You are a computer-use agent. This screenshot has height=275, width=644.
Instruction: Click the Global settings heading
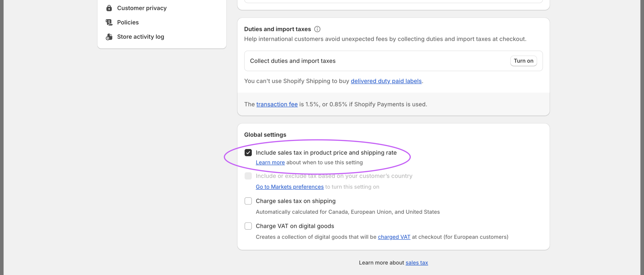tap(265, 135)
